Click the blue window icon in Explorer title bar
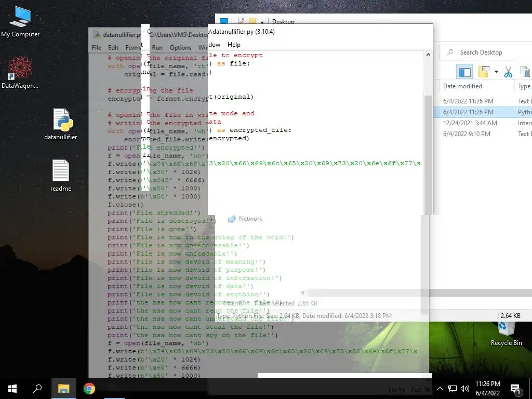This screenshot has width=532, height=399. (224, 21)
